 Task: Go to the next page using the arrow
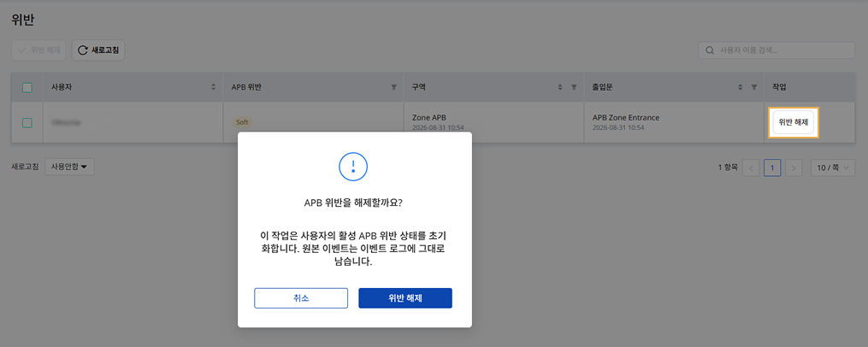point(794,168)
